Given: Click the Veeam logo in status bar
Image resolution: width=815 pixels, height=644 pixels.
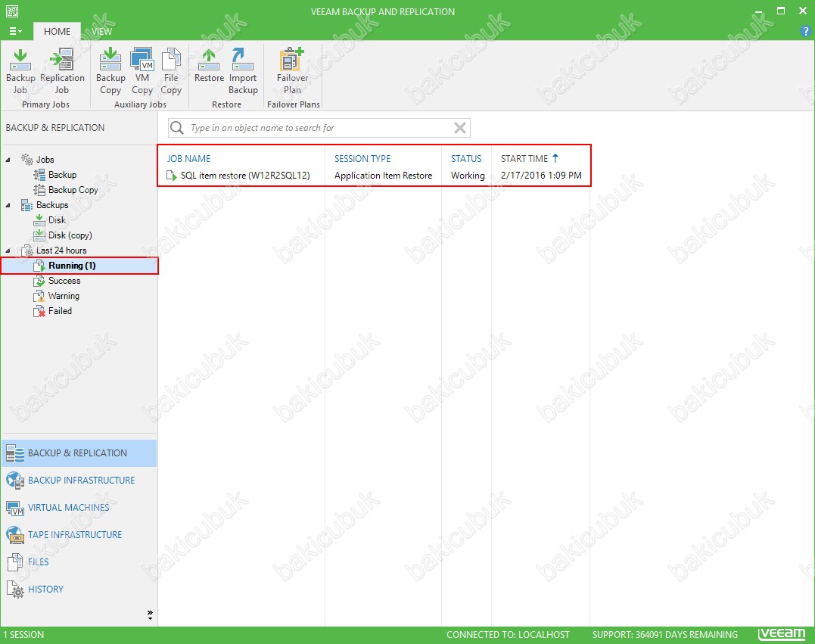Looking at the screenshot, I should (781, 634).
